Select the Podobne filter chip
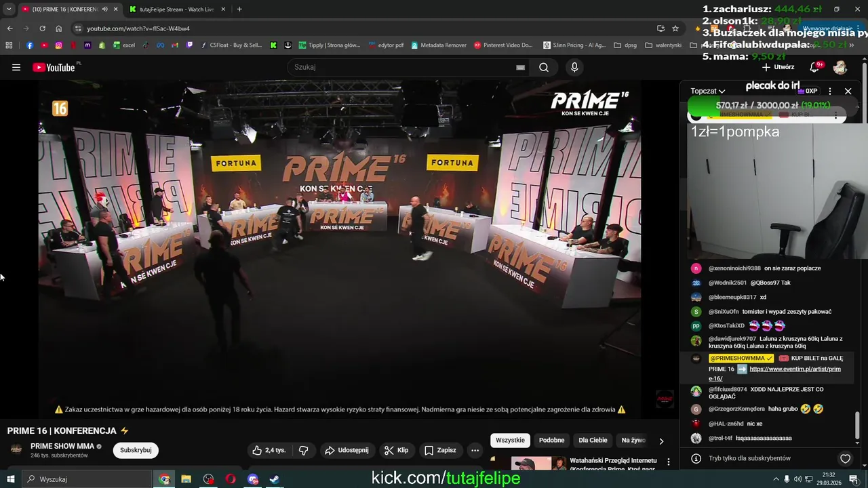Screen dimensions: 868x488 coord(551,441)
